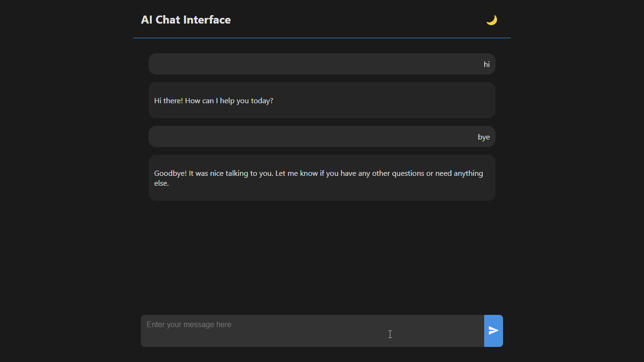This screenshot has width=644, height=362.
Task: Click the paper plane send icon
Action: click(x=494, y=330)
